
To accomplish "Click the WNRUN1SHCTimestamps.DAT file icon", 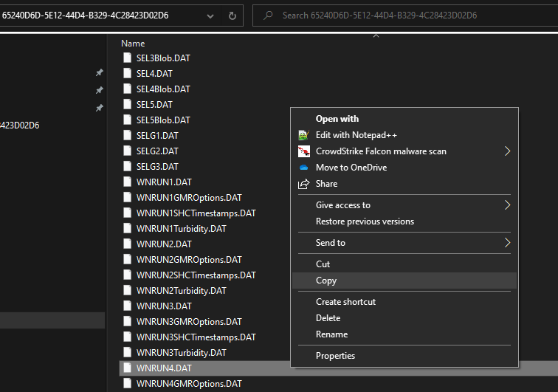I will click(x=127, y=213).
